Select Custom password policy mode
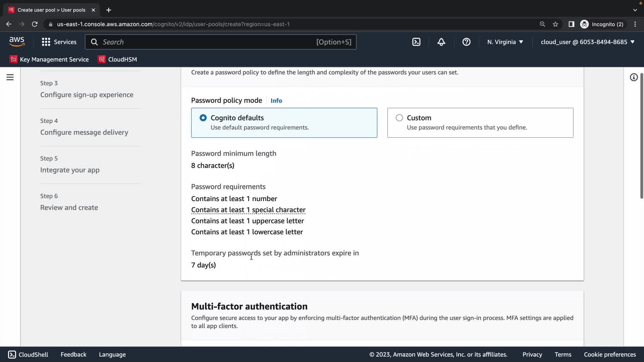This screenshot has width=644, height=362. (x=399, y=118)
